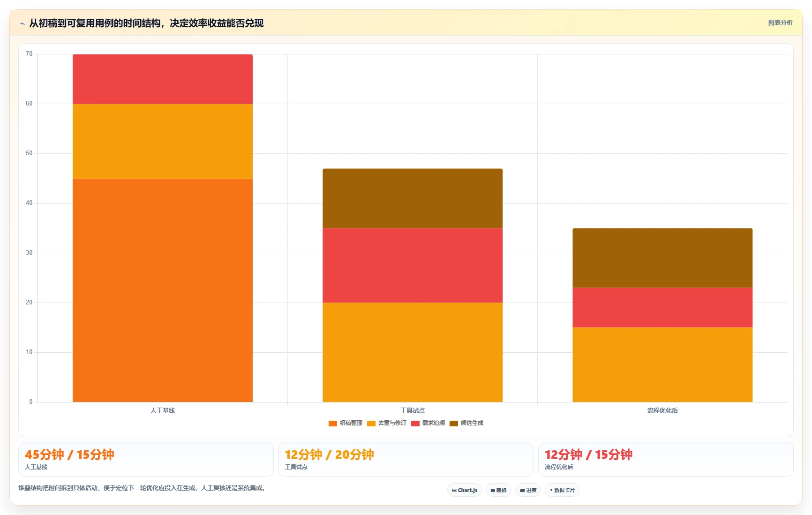Click the 12分钟 / 20分钟 stat value
Screen dimensions: 812x515
point(329,454)
